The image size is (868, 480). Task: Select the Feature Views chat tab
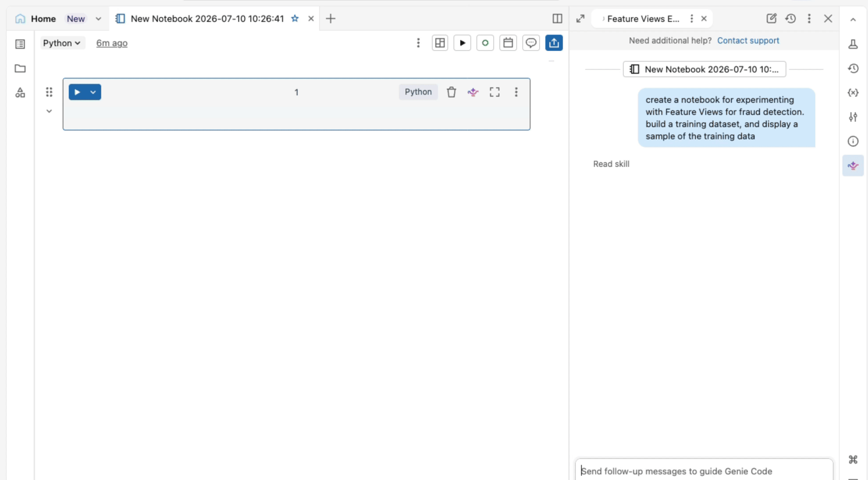point(643,19)
